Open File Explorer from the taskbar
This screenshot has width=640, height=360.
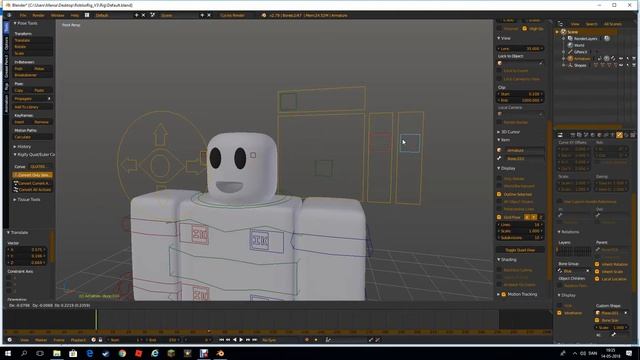57,353
